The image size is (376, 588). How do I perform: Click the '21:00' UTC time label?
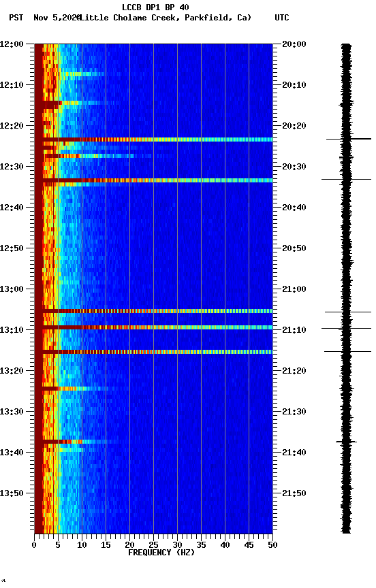pos(294,289)
